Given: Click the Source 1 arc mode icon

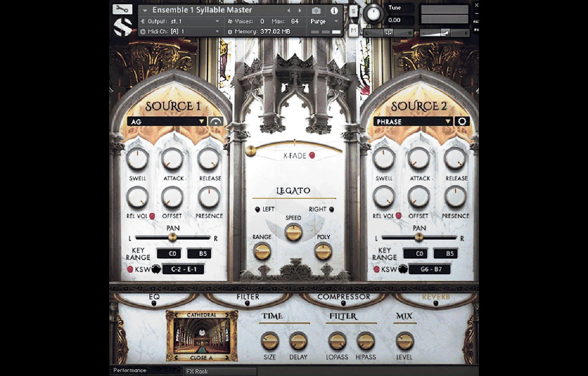Looking at the screenshot, I should click(x=216, y=121).
